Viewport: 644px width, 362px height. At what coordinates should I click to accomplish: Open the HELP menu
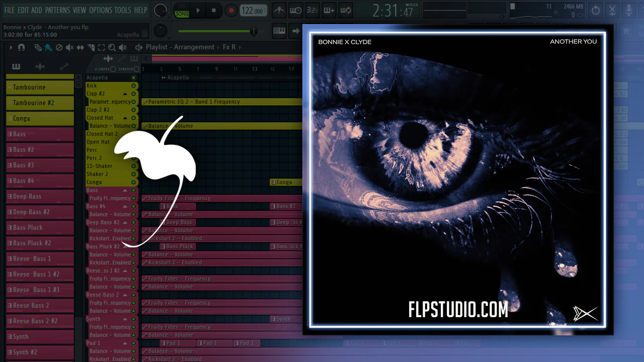[141, 10]
